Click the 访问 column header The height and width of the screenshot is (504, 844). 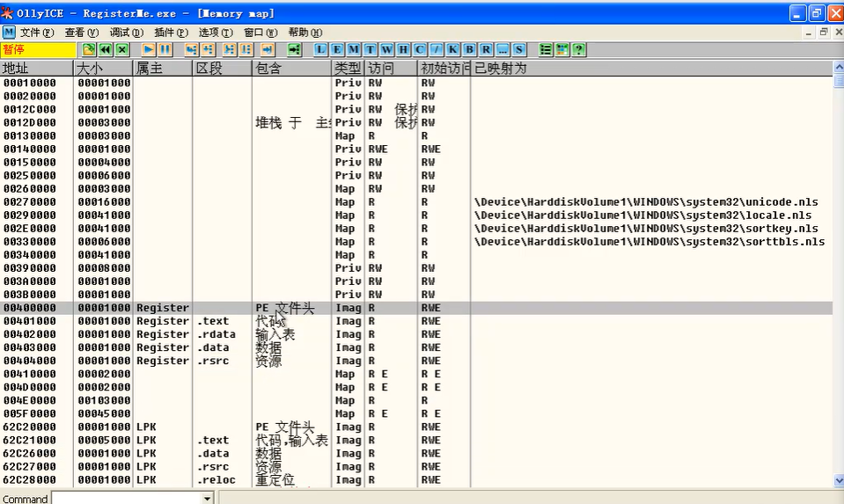tap(392, 69)
